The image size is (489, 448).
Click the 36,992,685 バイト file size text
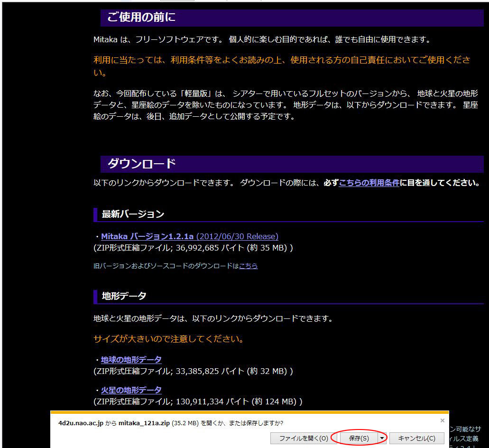pyautogui.click(x=210, y=248)
